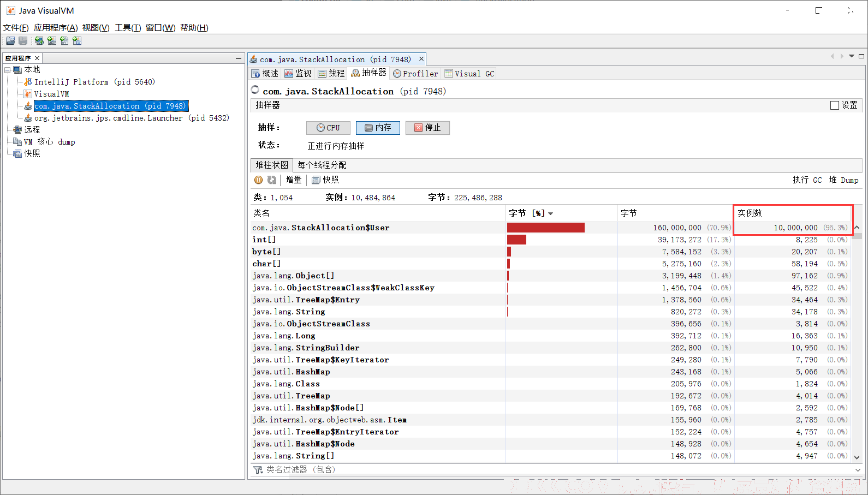Image resolution: width=868 pixels, height=495 pixels.
Task: Click the Load snapshot toolbar icon
Action: (x=10, y=41)
